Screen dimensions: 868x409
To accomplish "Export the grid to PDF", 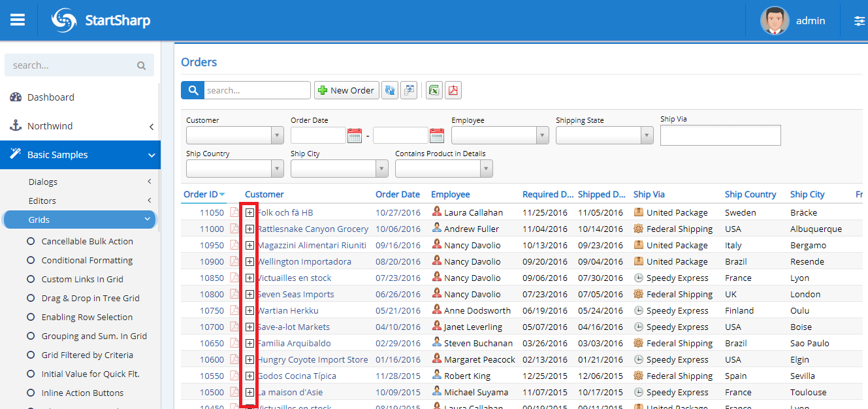I will 453,90.
